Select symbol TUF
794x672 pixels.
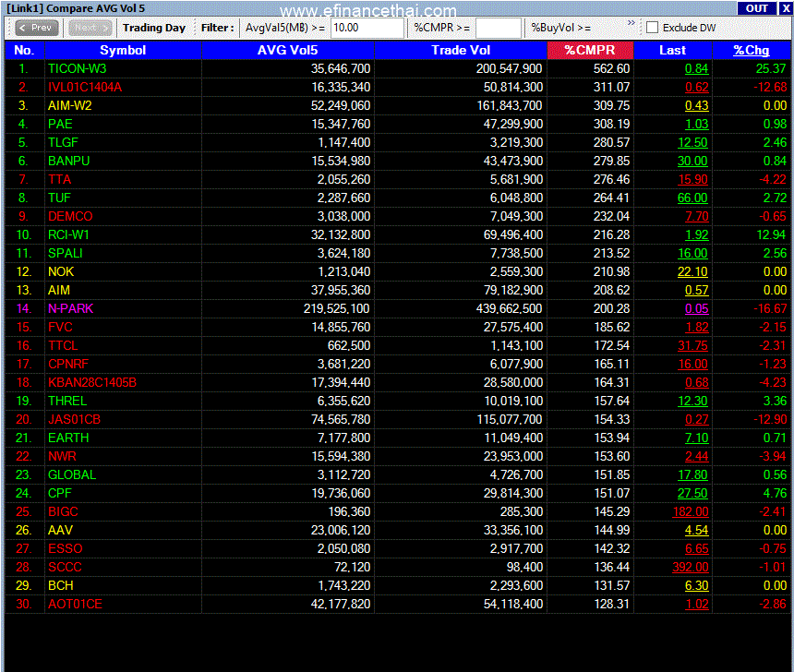pos(59,198)
